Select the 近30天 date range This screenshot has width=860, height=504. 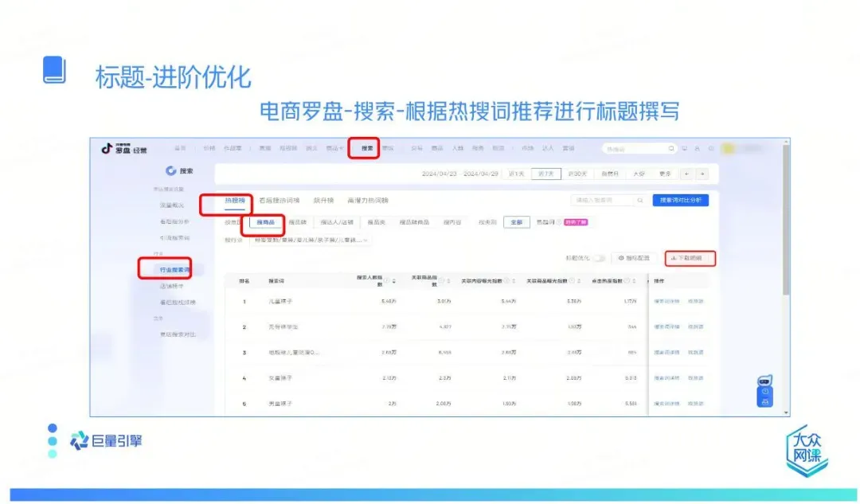(x=577, y=174)
